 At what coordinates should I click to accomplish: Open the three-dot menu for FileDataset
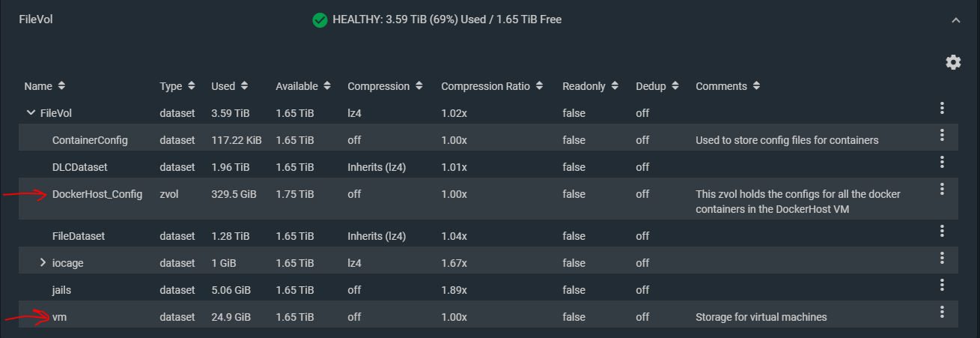click(x=943, y=231)
